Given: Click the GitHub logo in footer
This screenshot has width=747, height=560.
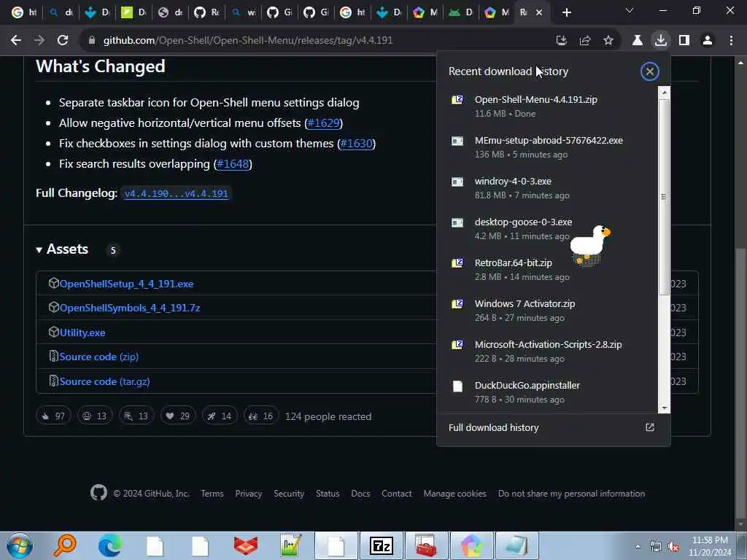Looking at the screenshot, I should (98, 492).
